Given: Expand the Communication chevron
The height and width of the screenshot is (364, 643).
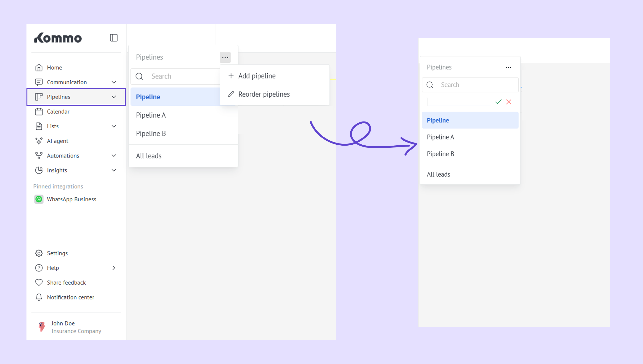Looking at the screenshot, I should pyautogui.click(x=114, y=82).
